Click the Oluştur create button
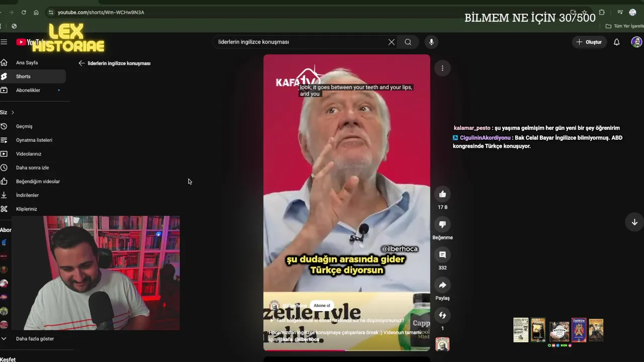 [x=589, y=42]
